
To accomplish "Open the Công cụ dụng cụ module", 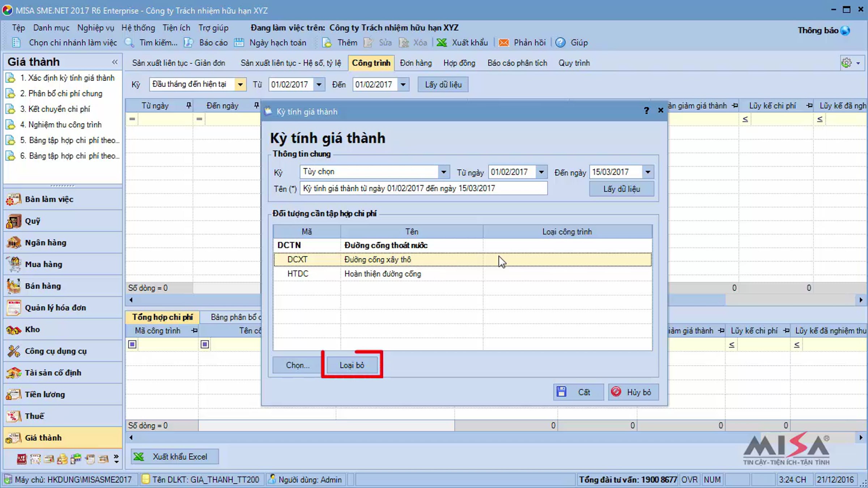I will (63, 351).
